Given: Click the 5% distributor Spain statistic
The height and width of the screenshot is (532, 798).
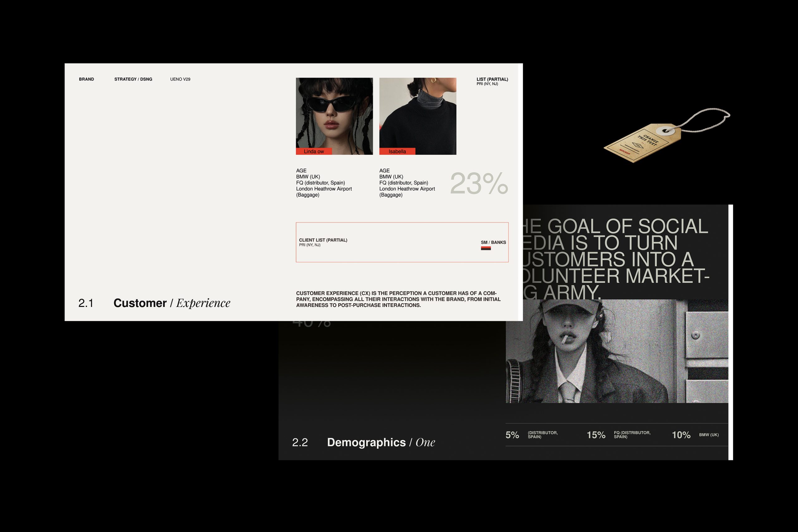Looking at the screenshot, I should 512,435.
